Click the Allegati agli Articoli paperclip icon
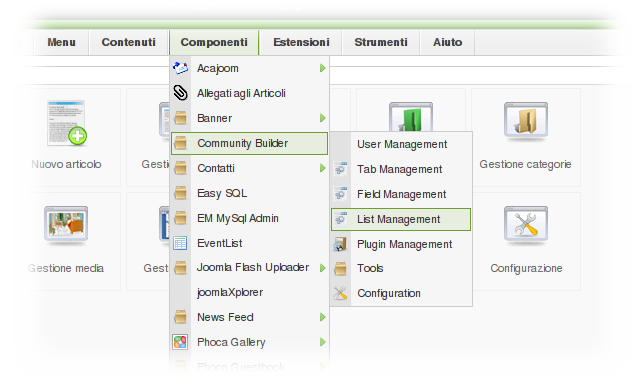The image size is (633, 378). tap(180, 93)
